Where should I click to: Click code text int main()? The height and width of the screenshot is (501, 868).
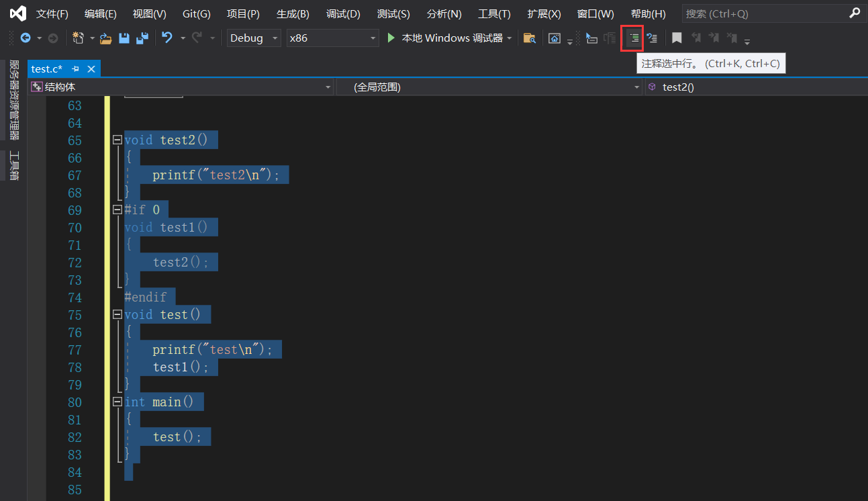tap(159, 402)
